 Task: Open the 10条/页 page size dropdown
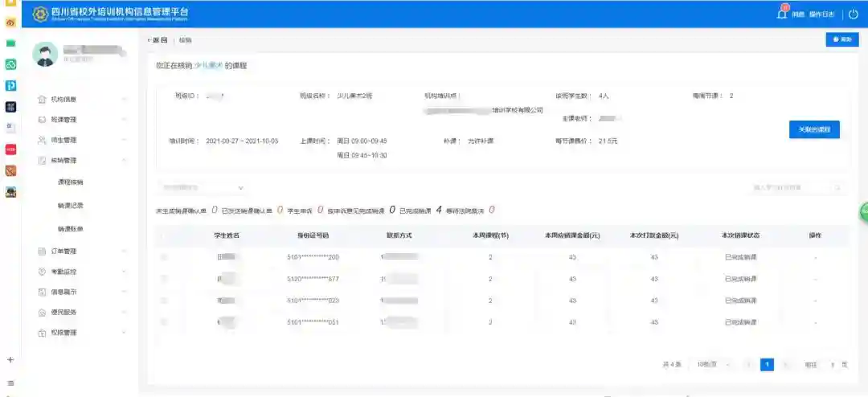(714, 365)
